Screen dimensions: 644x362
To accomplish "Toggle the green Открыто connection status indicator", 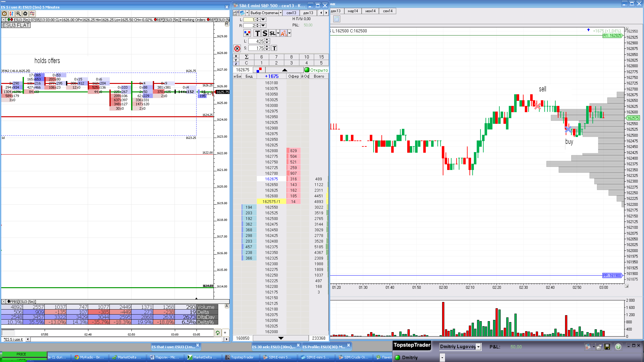I will (307, 70).
